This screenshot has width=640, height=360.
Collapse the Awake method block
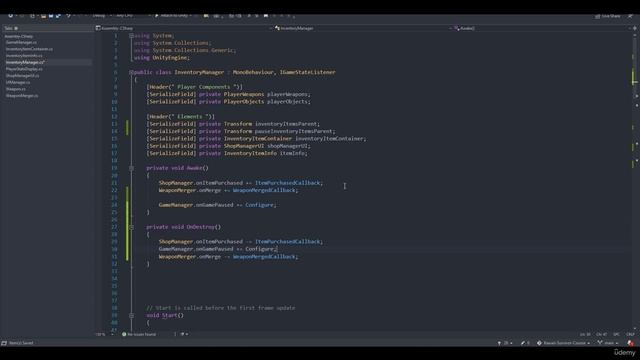[x=131, y=168]
